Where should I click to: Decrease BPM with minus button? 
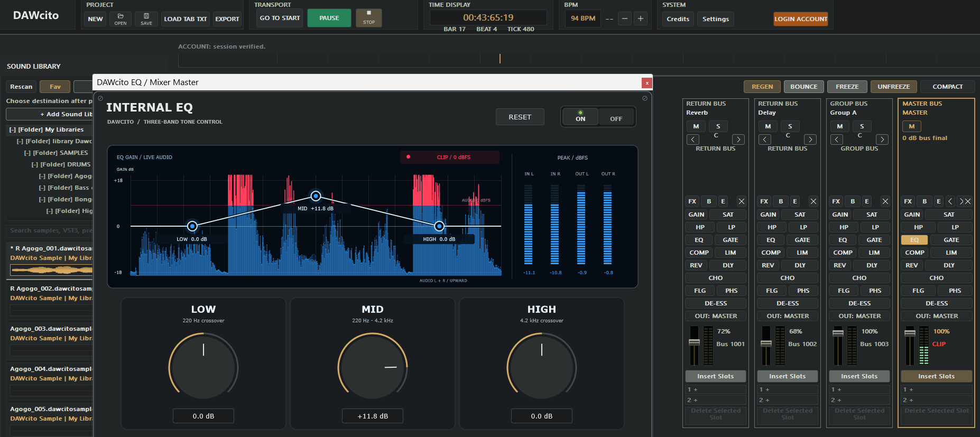click(625, 18)
